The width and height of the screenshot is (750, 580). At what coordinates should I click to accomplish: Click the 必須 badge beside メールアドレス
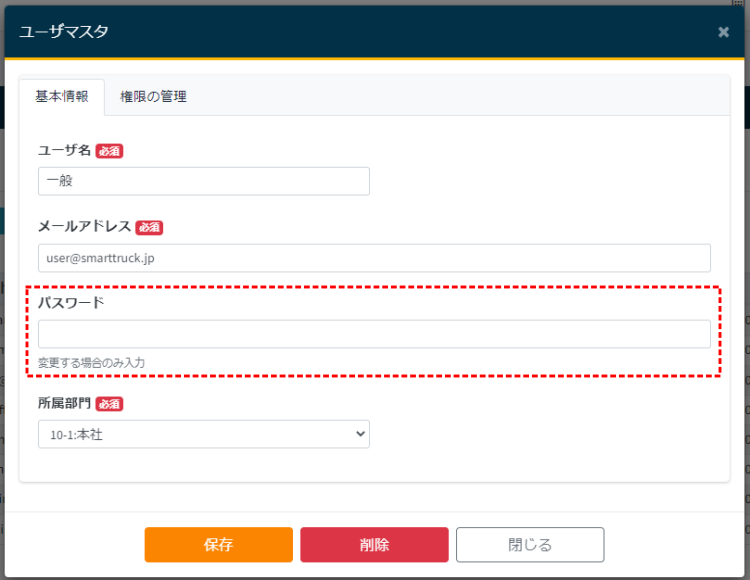149,227
